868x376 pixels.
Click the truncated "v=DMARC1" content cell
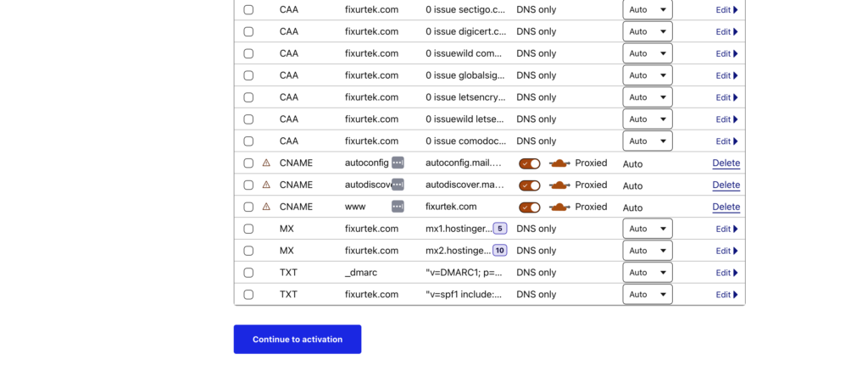464,273
